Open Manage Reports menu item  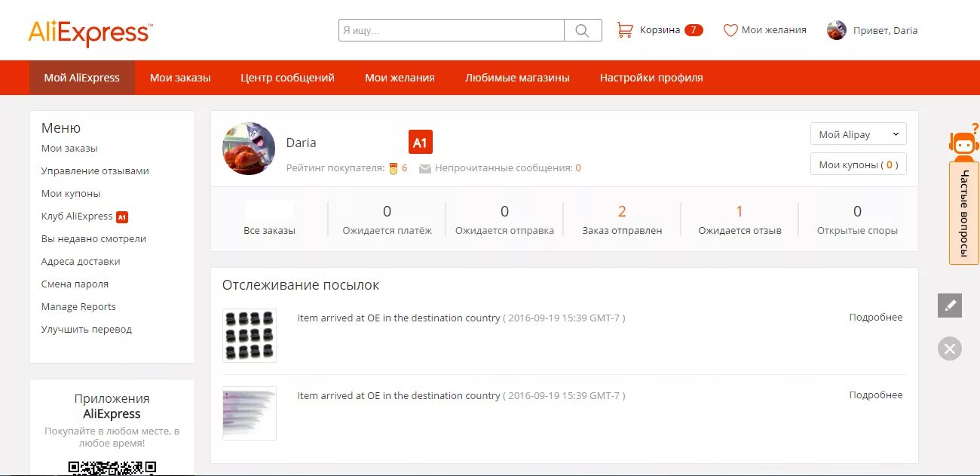coord(78,307)
